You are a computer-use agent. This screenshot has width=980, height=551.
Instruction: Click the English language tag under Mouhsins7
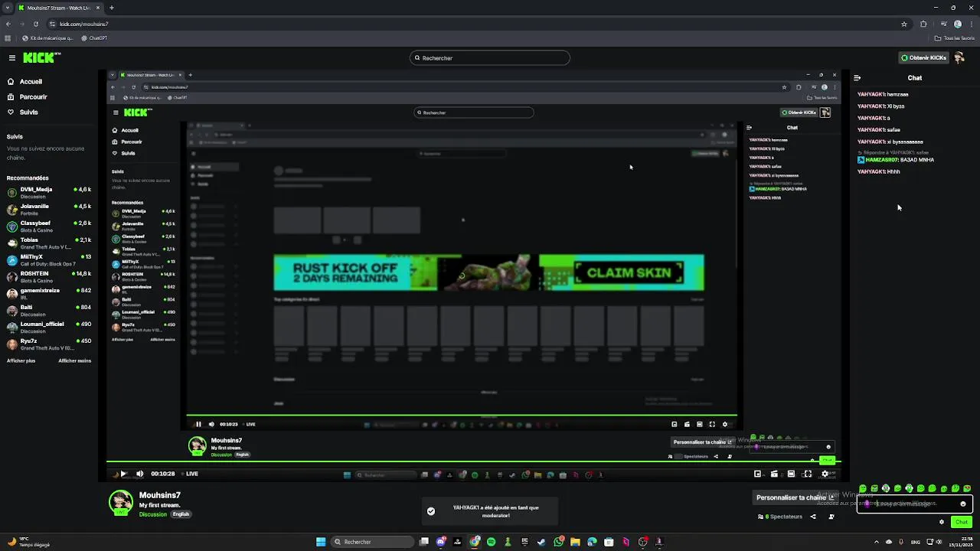181,514
